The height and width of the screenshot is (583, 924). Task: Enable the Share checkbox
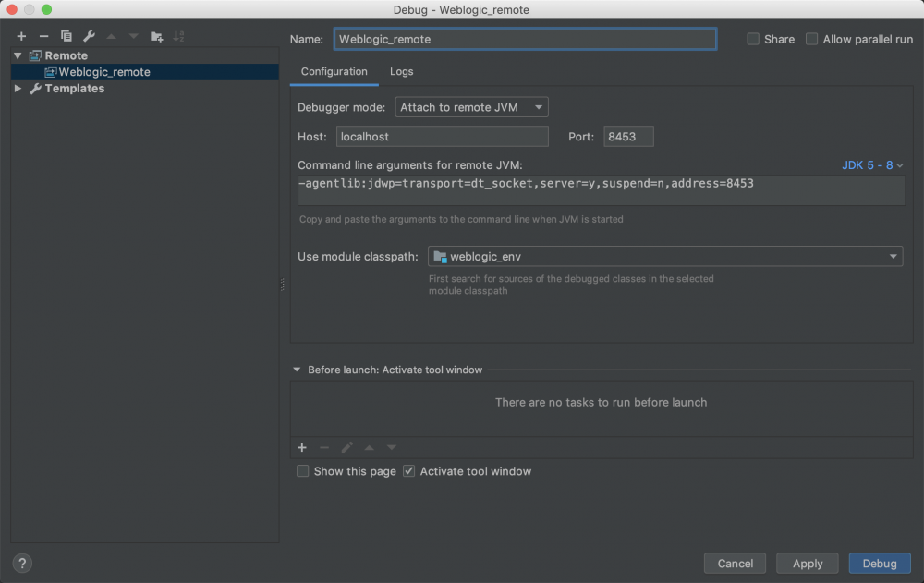(753, 39)
